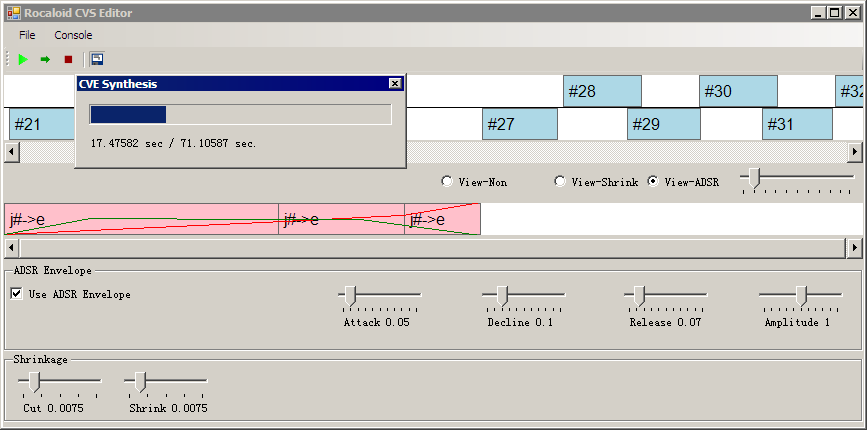Select segment block #21

(x=42, y=124)
